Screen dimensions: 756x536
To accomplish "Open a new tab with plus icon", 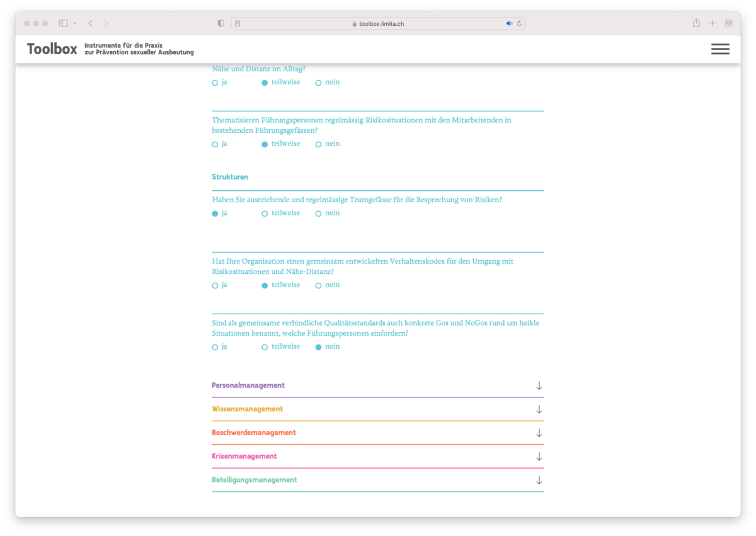I will pos(713,23).
